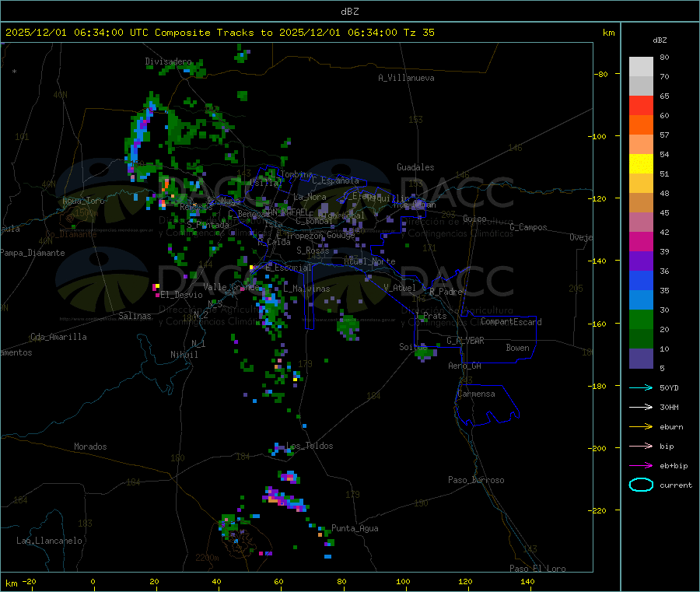700x592 pixels.
Task: Click the 'Salinas' map label
Action: click(x=135, y=316)
